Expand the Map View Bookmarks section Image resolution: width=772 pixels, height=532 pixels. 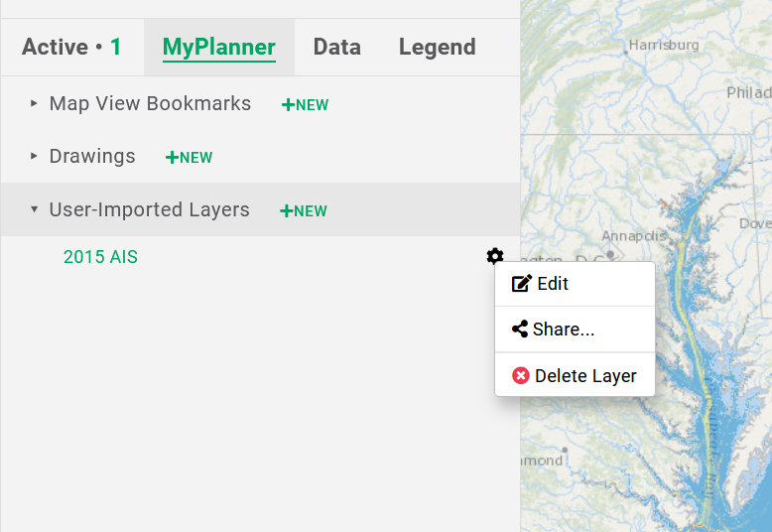pyautogui.click(x=34, y=103)
